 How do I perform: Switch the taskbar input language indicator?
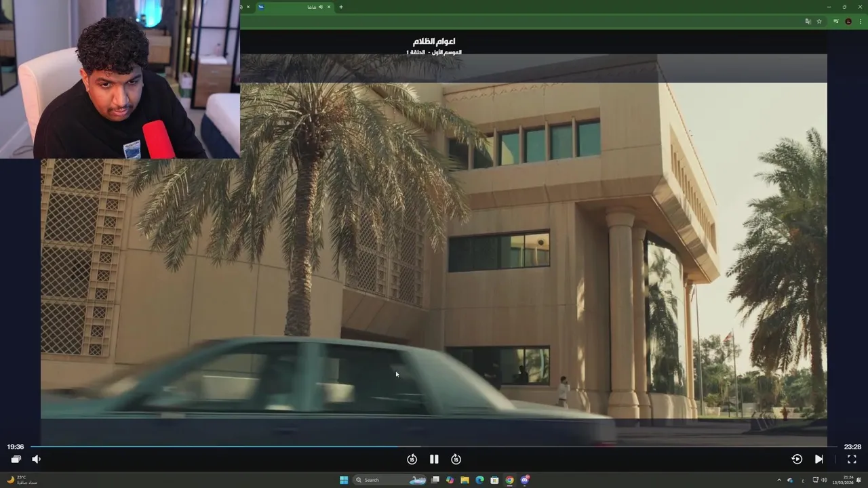coord(803,481)
